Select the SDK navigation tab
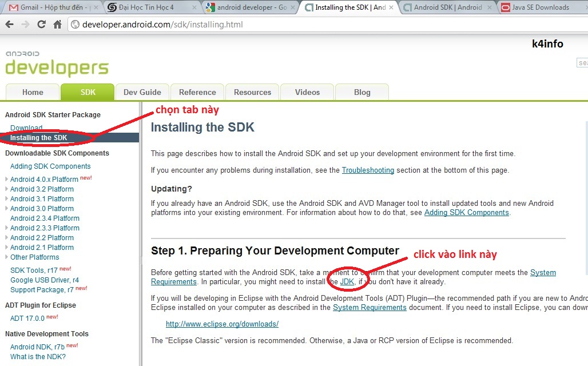 [88, 92]
